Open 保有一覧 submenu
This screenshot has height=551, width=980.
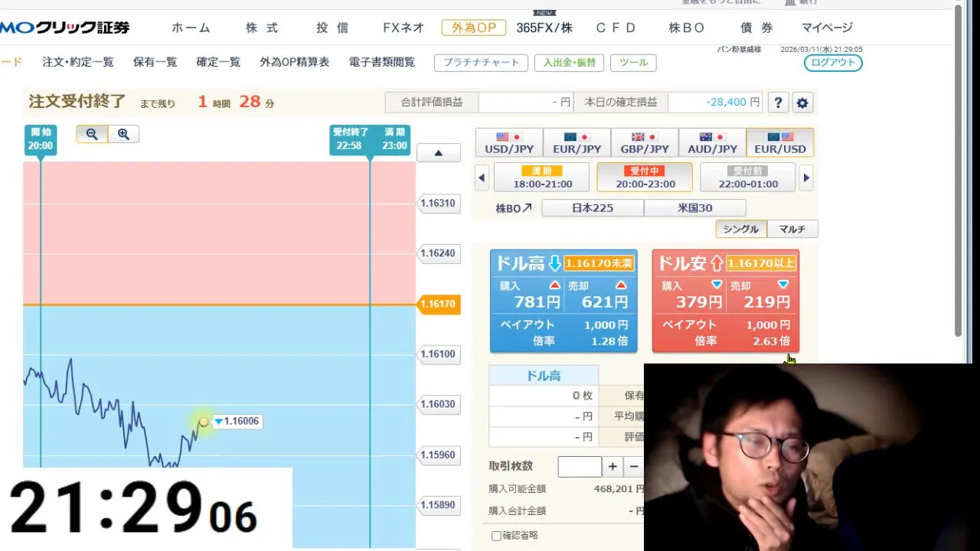click(155, 62)
